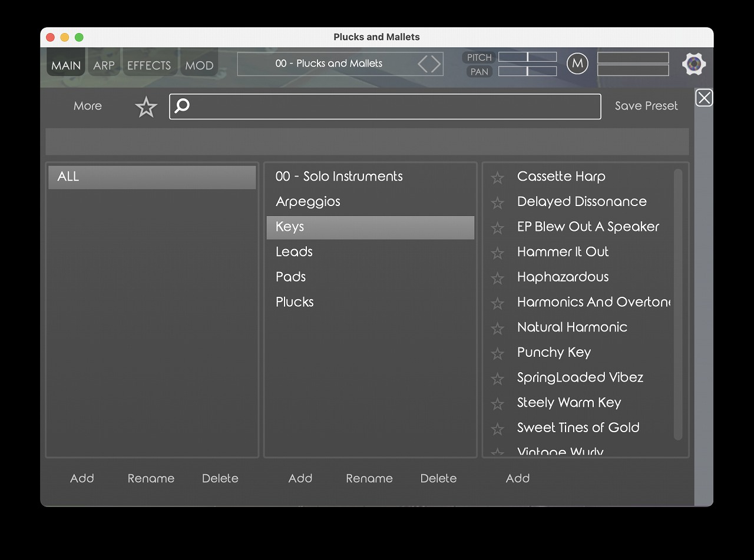Click the circled M button
This screenshot has height=560, width=754.
pos(577,64)
